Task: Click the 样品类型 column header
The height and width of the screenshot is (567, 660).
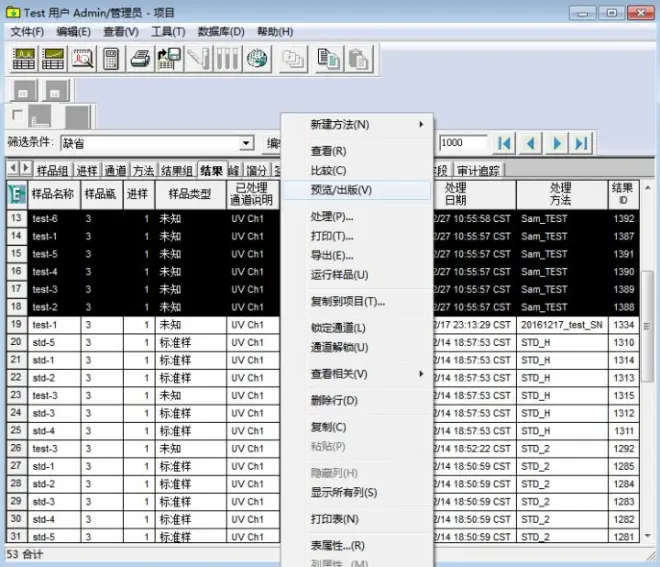Action: coord(190,194)
